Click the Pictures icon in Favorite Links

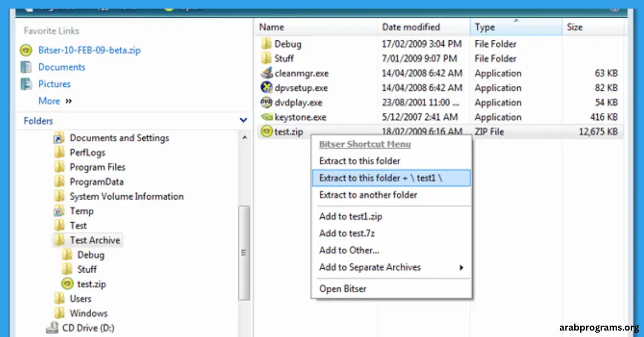tap(26, 84)
